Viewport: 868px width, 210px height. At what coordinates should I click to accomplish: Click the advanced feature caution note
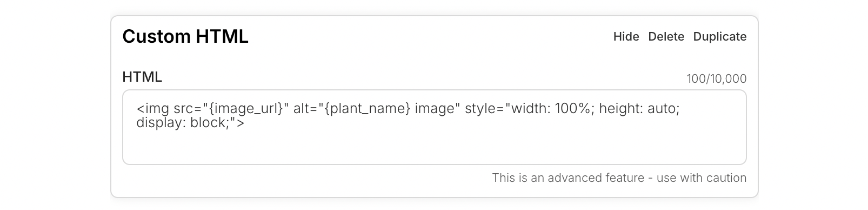click(619, 178)
